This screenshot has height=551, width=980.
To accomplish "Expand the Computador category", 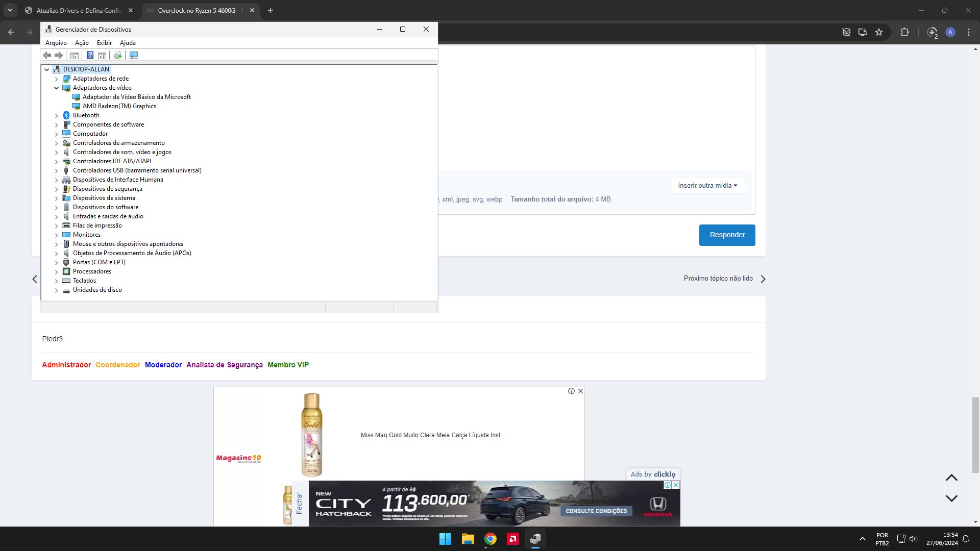I will 57,134.
